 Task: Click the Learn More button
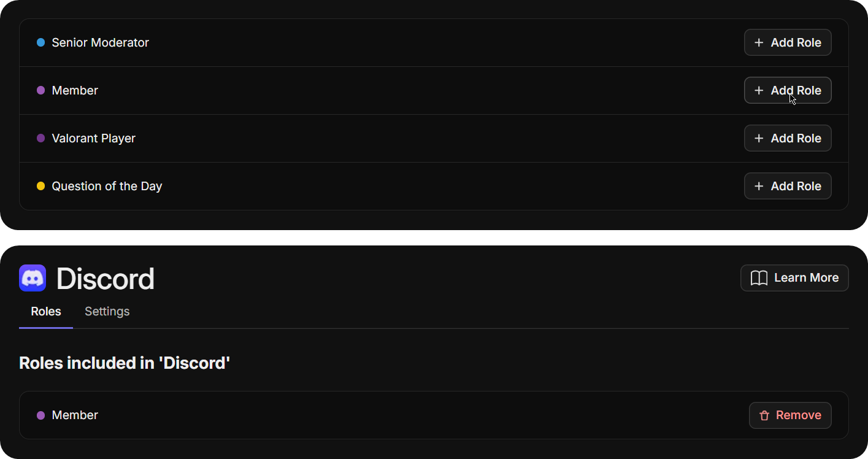tap(794, 277)
